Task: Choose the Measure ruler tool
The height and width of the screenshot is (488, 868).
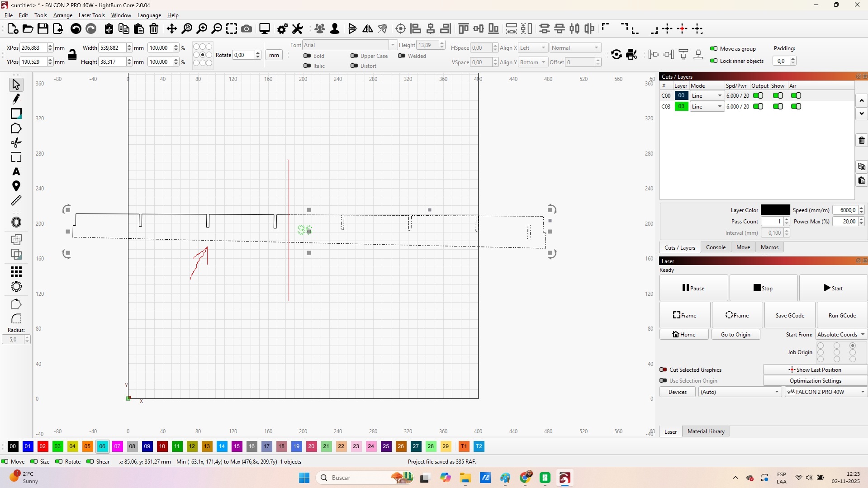Action: (16, 200)
